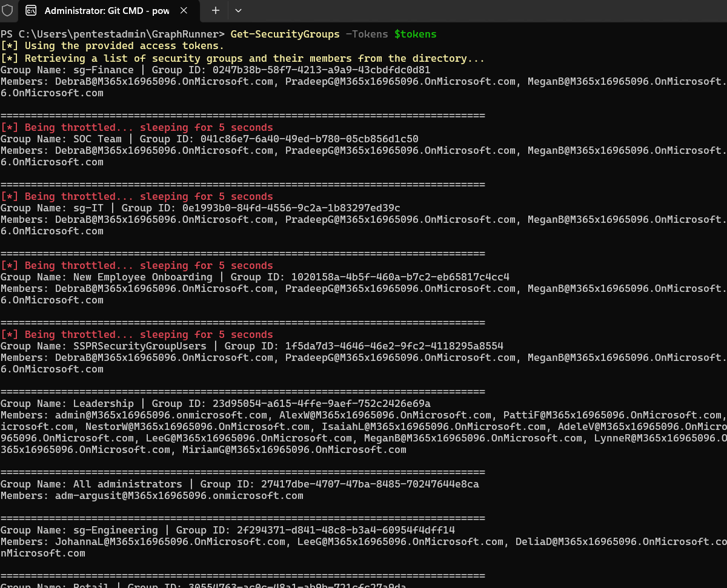Click adm-argusit member email under All administrators
The image size is (727, 588).
tap(179, 495)
